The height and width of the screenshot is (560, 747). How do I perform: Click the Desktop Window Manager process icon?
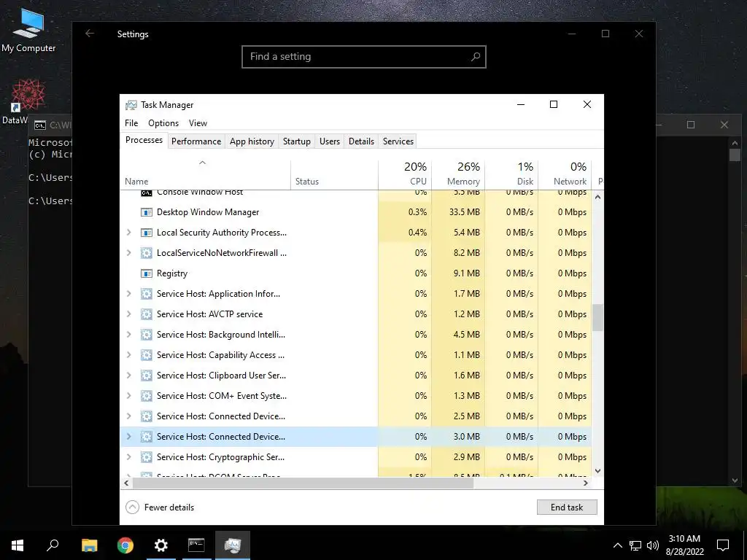click(x=146, y=212)
